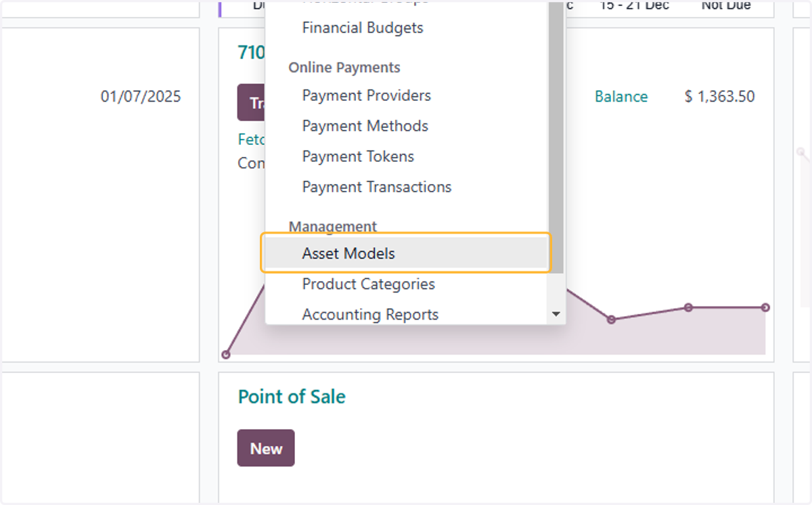This screenshot has height=505, width=812.
Task: Click the 15 - 21 Dec column label
Action: pyautogui.click(x=634, y=5)
